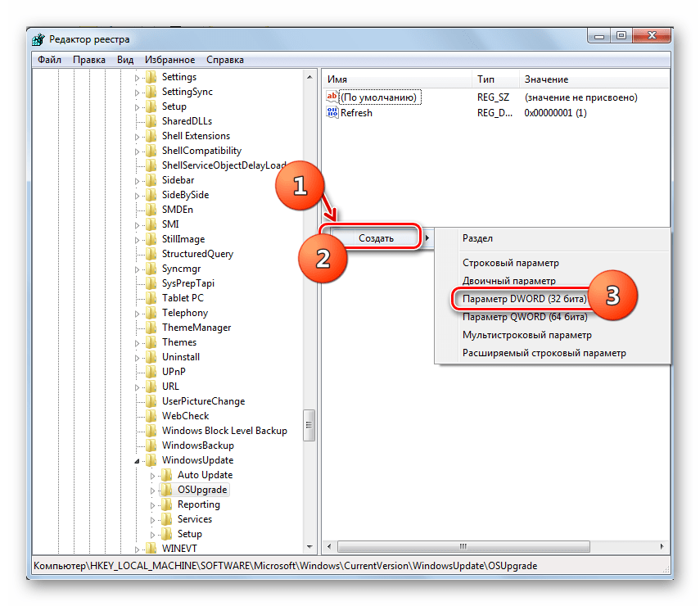Click the tree pane vertical scrollbar thumb
Image resolution: width=700 pixels, height=606 pixels.
point(309,425)
